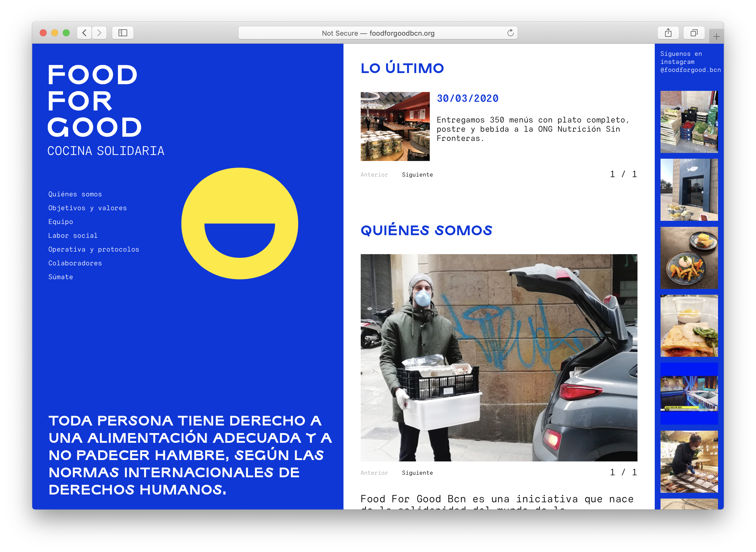Image resolution: width=756 pixels, height=552 pixels.
Task: Open the Quiénes somos menu link
Action: [75, 194]
